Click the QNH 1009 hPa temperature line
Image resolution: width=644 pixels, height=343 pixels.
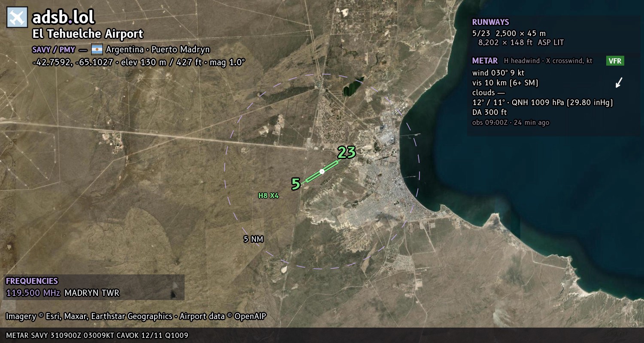coord(542,102)
